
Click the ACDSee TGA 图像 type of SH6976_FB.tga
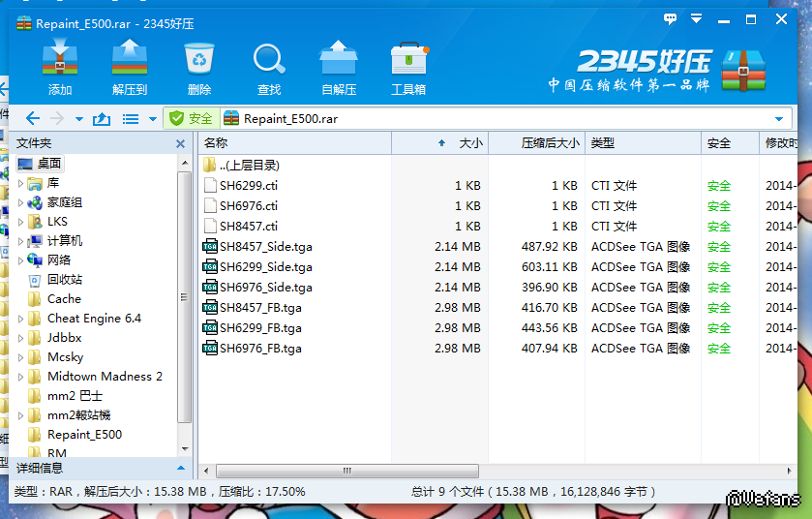(641, 348)
